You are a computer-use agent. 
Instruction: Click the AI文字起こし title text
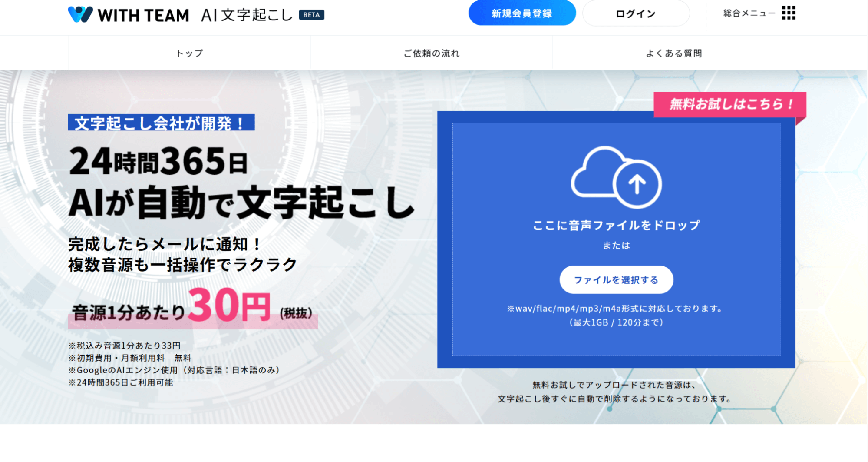[247, 15]
